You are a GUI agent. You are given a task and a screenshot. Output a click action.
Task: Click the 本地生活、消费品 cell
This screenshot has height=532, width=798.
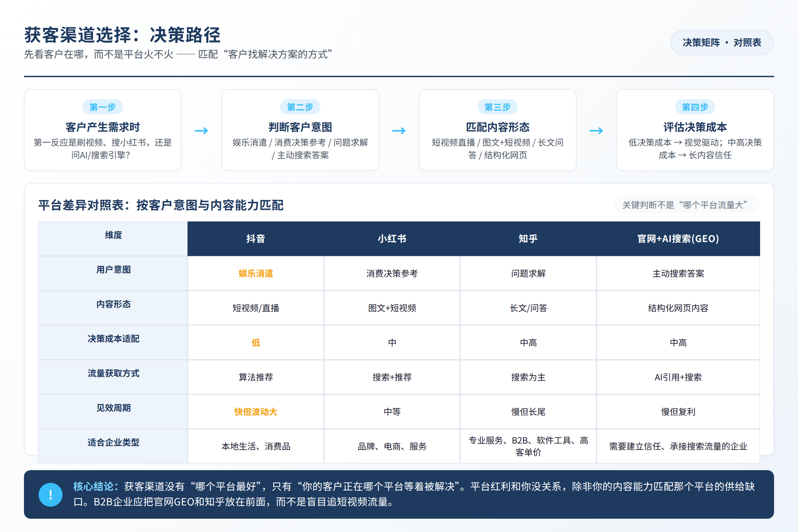[x=255, y=447]
